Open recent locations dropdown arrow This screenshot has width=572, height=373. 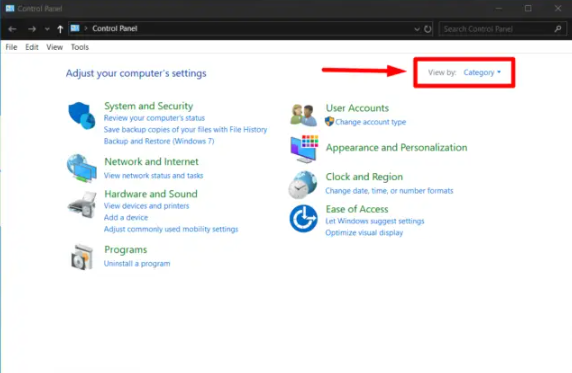coord(47,29)
